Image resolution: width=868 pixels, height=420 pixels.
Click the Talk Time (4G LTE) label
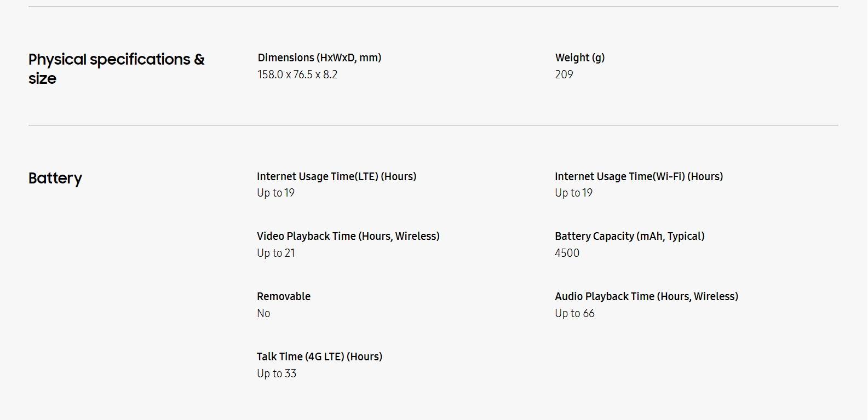pos(319,356)
